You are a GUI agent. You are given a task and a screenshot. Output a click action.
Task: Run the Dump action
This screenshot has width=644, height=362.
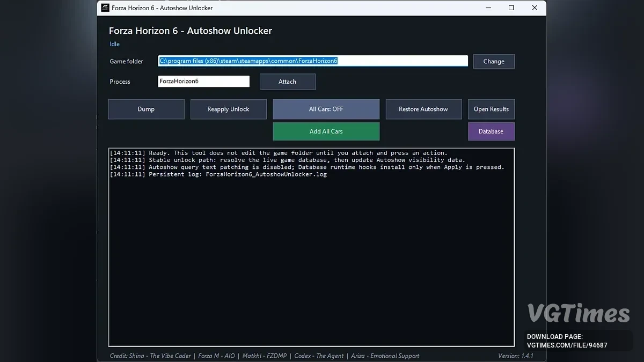click(x=146, y=109)
